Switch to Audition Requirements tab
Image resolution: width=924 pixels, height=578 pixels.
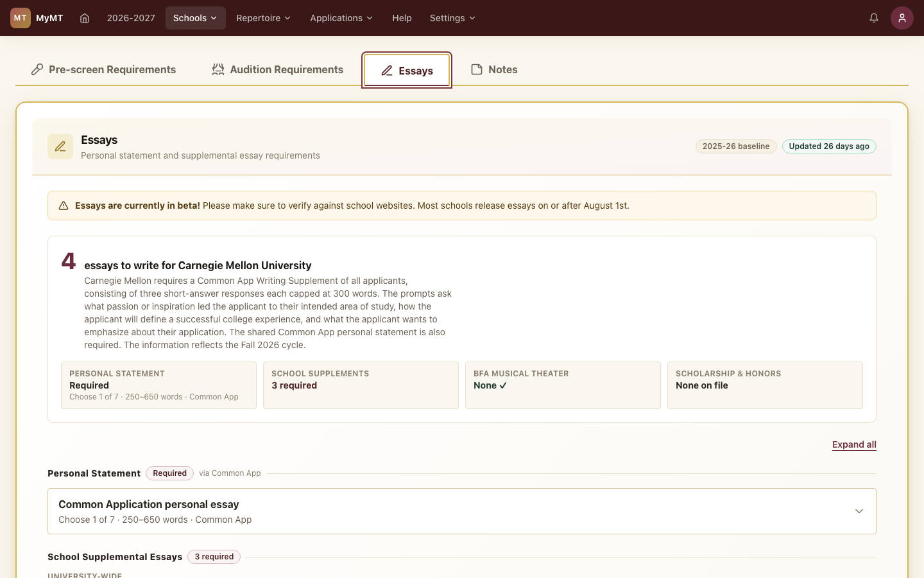(x=278, y=69)
